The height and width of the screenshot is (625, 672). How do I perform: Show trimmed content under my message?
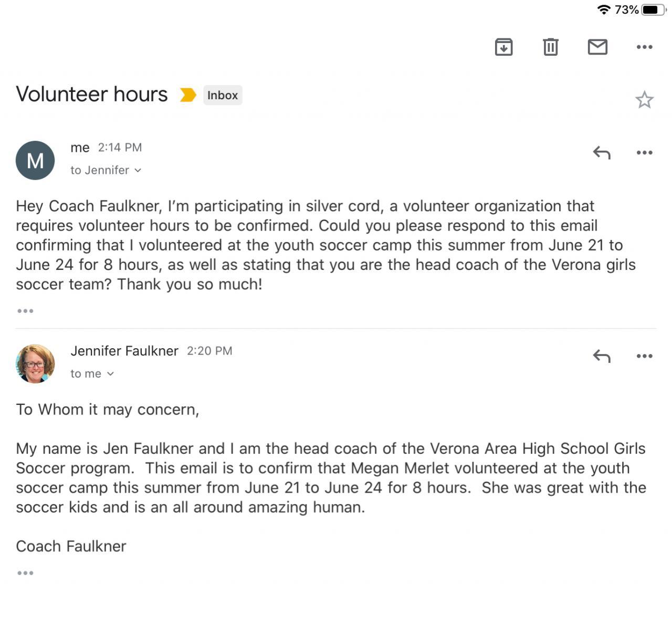(25, 311)
